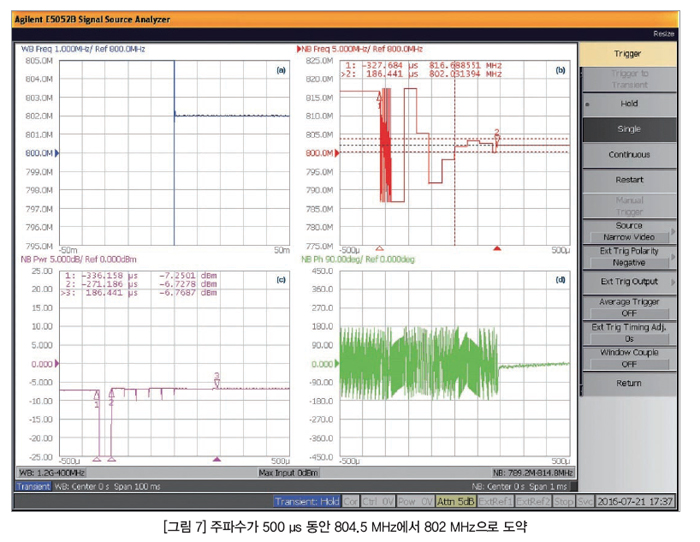700x542 pixels.
Task: Click marker 2 on the NB Freq trace
Action: (497, 138)
